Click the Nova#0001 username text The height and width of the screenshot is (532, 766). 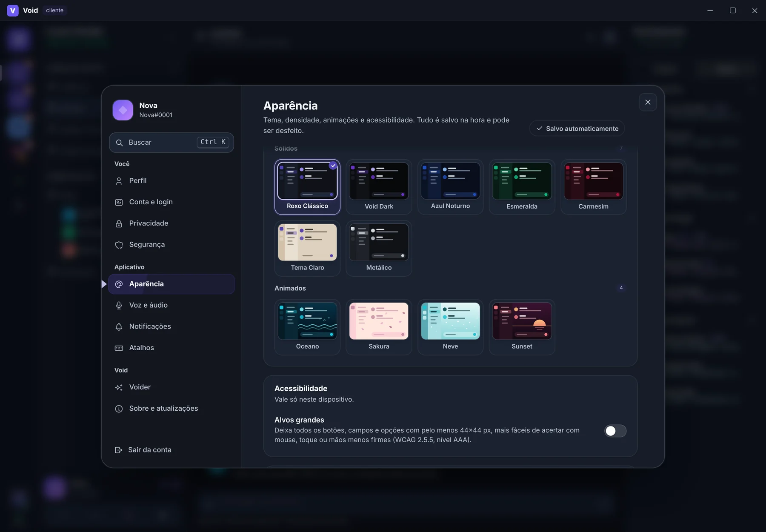[x=156, y=115]
